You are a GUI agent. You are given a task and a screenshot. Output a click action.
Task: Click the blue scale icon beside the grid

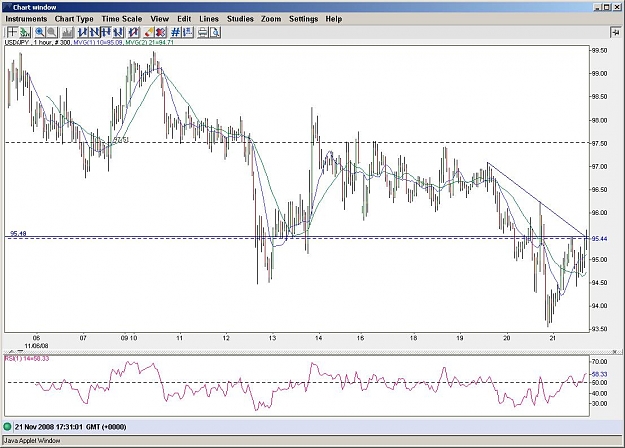coord(188,32)
